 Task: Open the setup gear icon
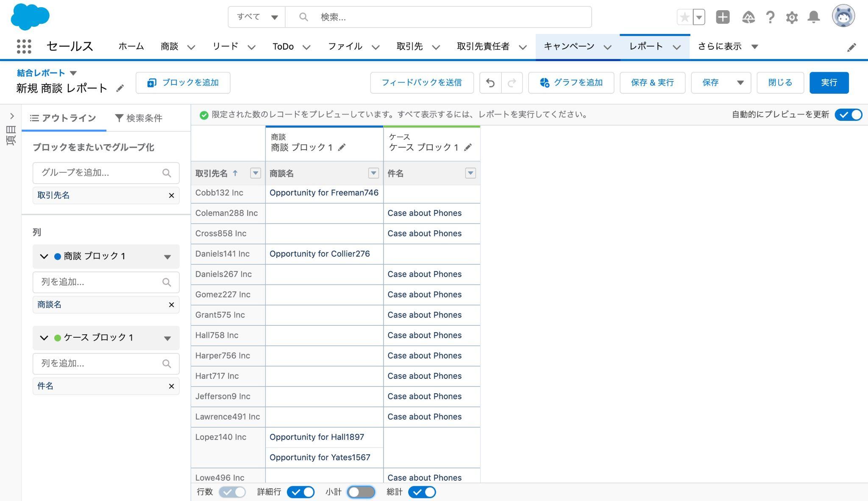[791, 17]
